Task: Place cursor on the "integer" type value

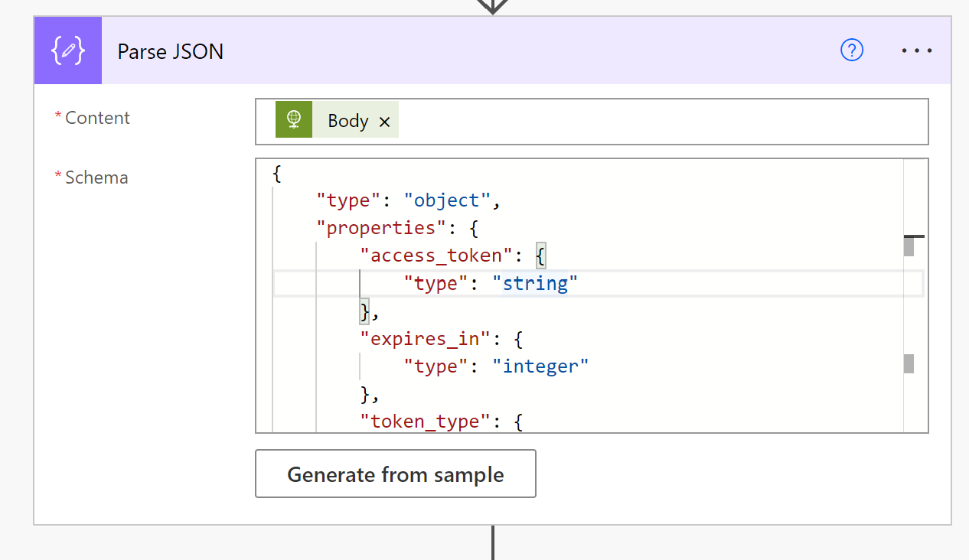Action: 545,366
